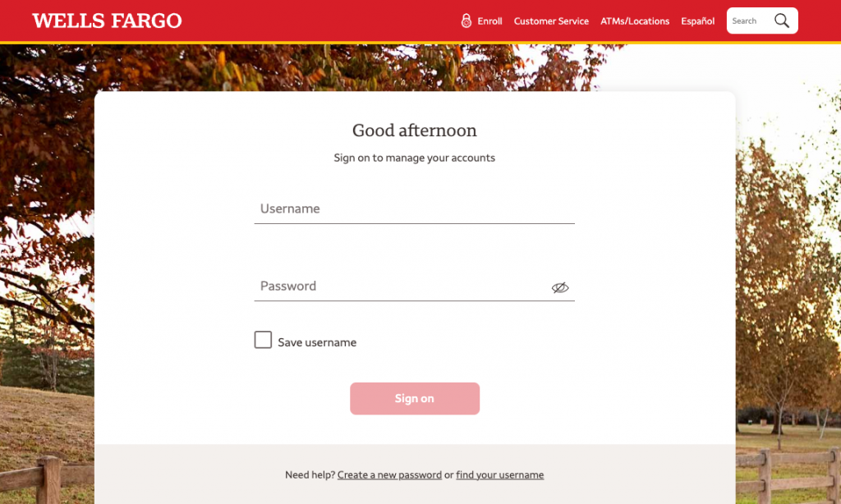Open ATMs/Locations
841x504 pixels.
(635, 21)
